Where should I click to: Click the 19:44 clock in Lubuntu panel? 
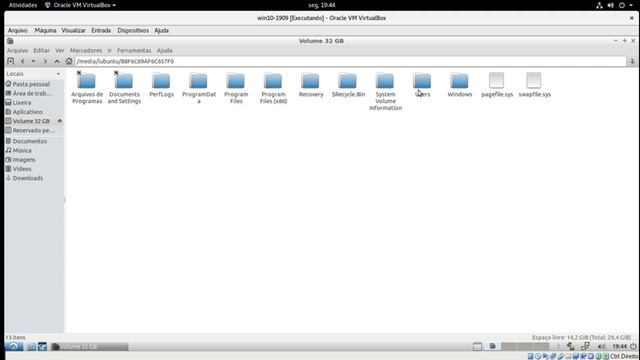click(619, 347)
